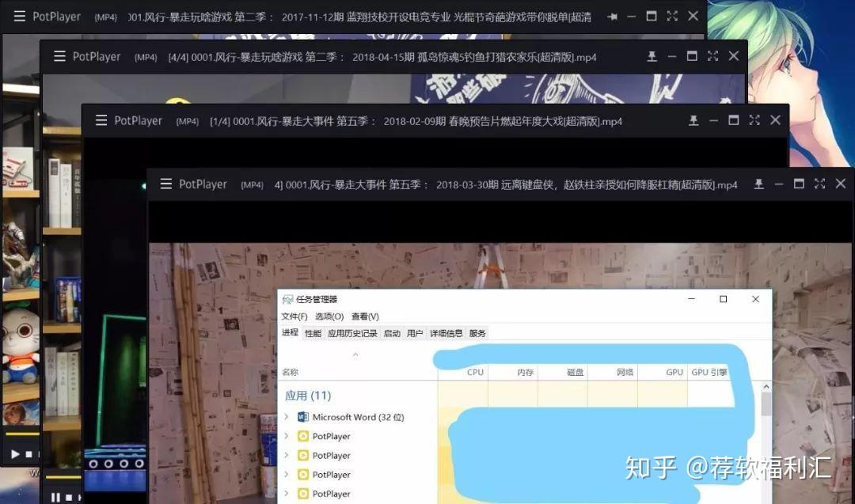Click the Microsoft Word icon in Task Manager
This screenshot has height=504, width=855.
coord(303,417)
